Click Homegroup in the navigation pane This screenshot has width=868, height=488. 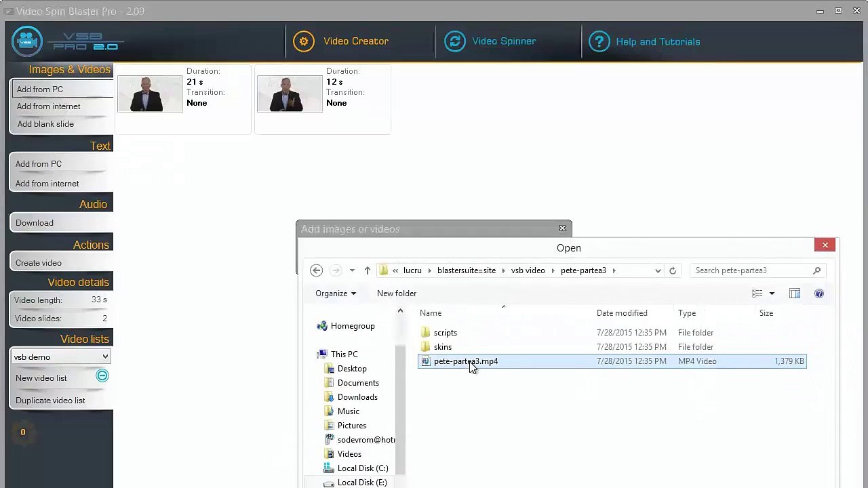click(353, 326)
